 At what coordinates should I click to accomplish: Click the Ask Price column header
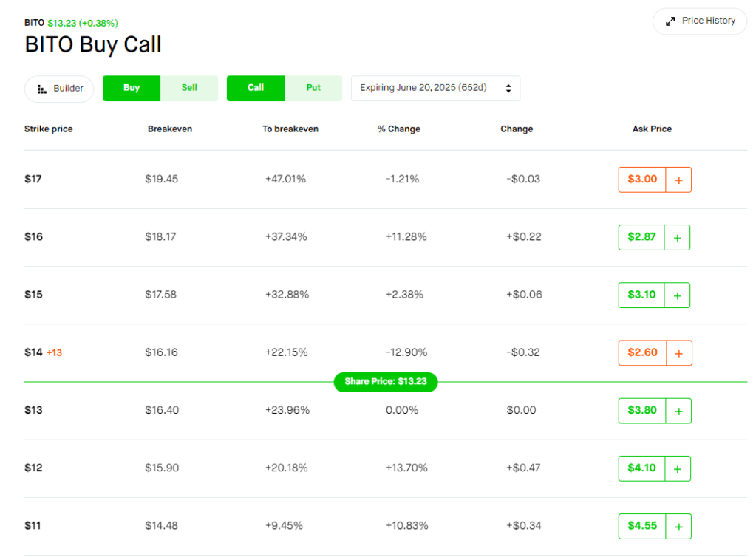652,129
